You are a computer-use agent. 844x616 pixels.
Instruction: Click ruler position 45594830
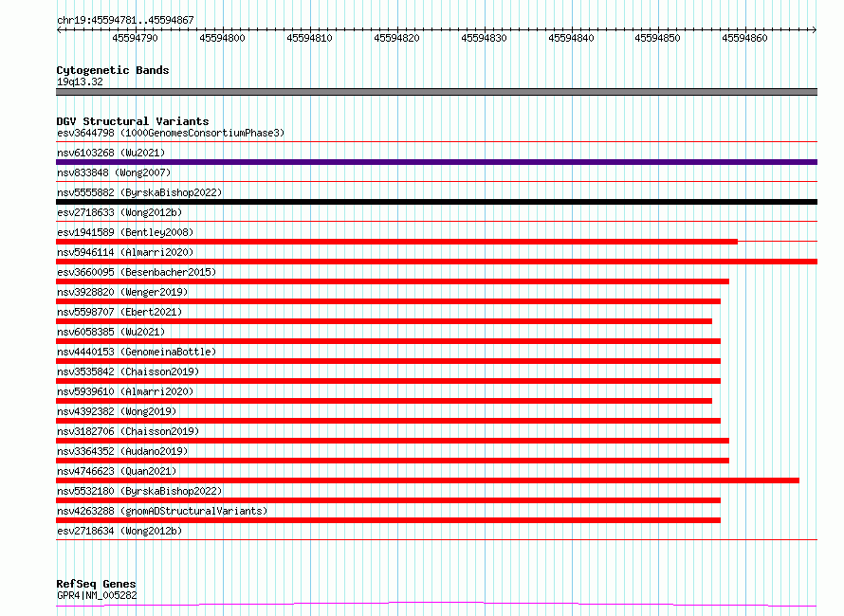[484, 38]
